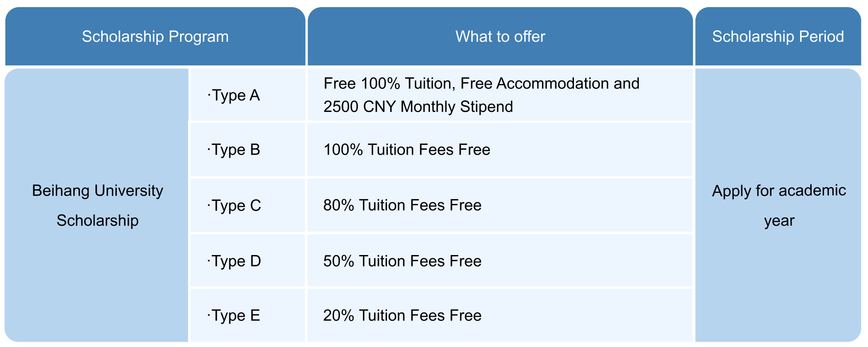The height and width of the screenshot is (347, 868).
Task: Select the 50% Tuition Fees Free cell
Action: [402, 261]
